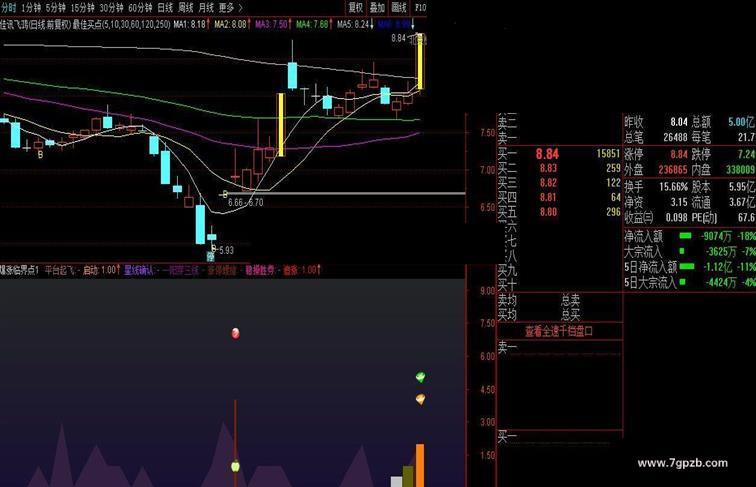This screenshot has width=756, height=487.
Task: Open the F10 company info
Action: [420, 7]
